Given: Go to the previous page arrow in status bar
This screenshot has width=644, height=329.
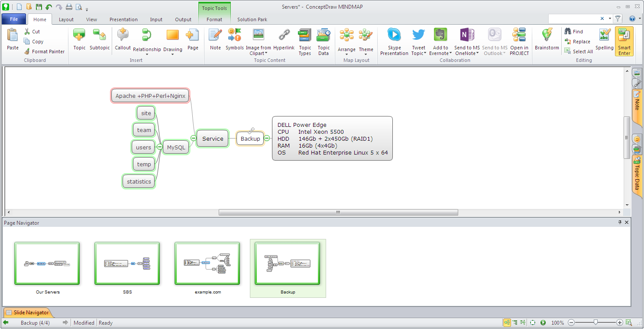Looking at the screenshot, I should point(6,323).
